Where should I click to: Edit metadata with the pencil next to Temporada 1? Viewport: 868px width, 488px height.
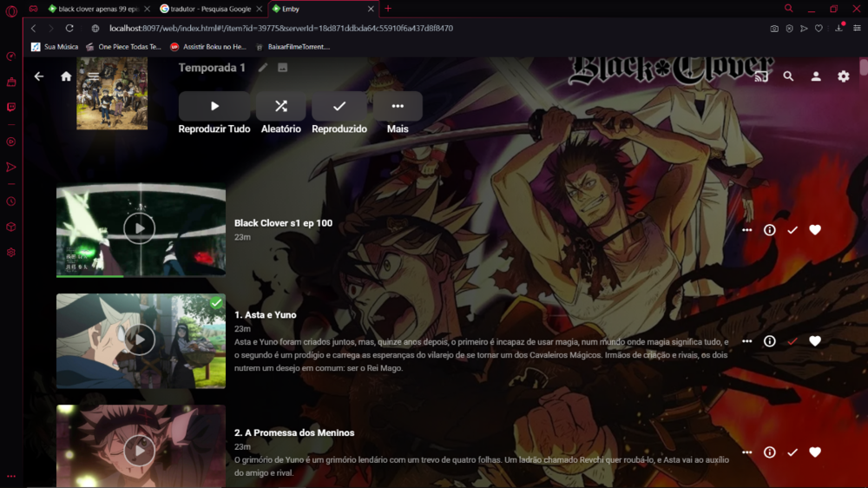point(263,68)
